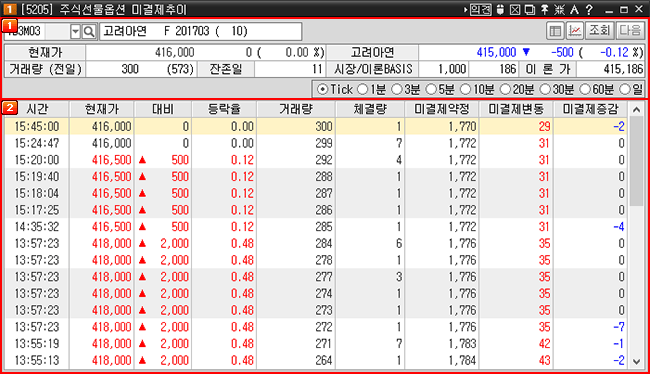Select the 30분 radio button
Screen dimensions: 650x374
pyautogui.click(x=545, y=89)
